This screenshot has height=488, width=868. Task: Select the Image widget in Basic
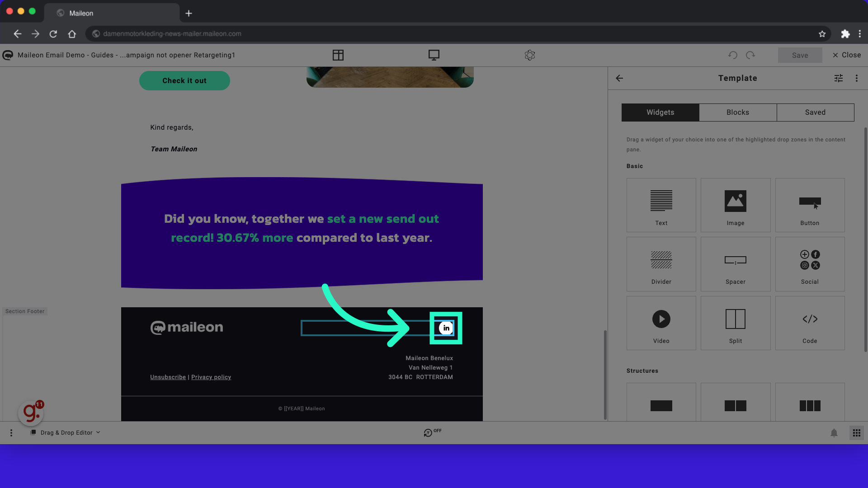tap(735, 205)
